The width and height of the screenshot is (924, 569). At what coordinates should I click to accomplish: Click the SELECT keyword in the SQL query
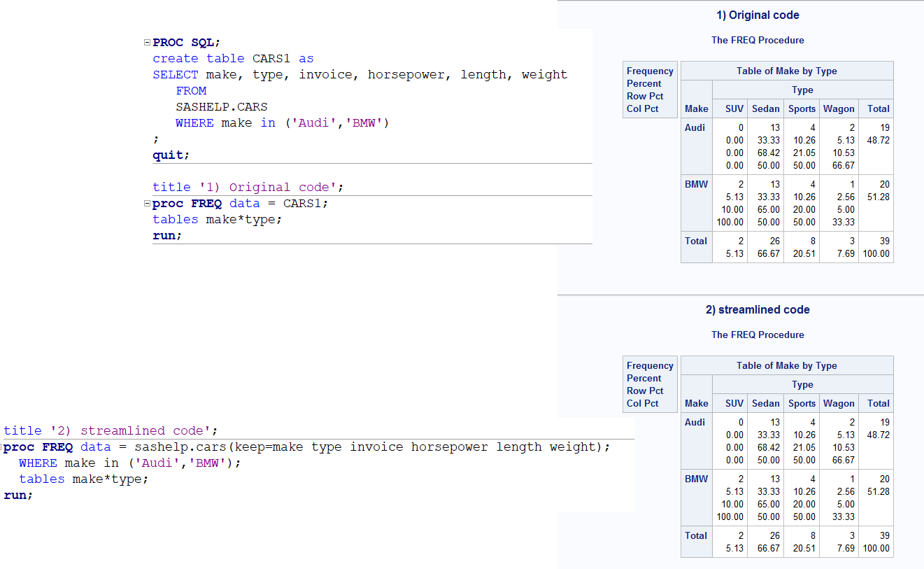[176, 75]
